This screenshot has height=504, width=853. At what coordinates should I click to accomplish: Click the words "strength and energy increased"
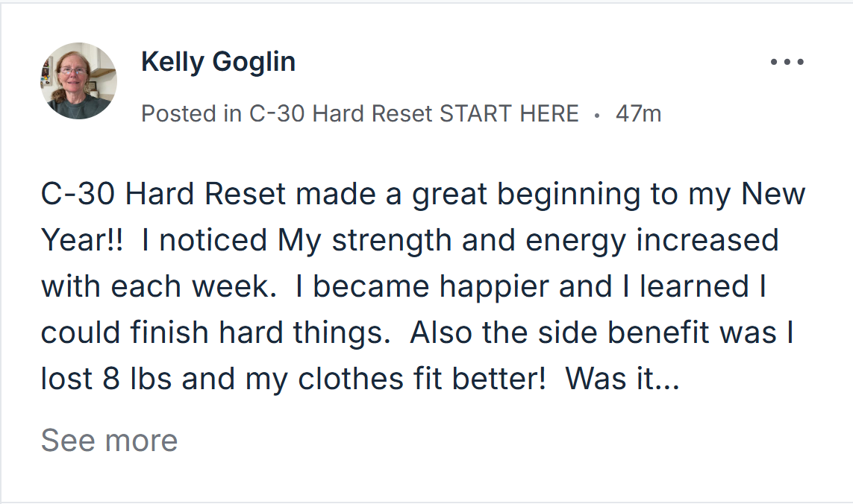(x=555, y=241)
